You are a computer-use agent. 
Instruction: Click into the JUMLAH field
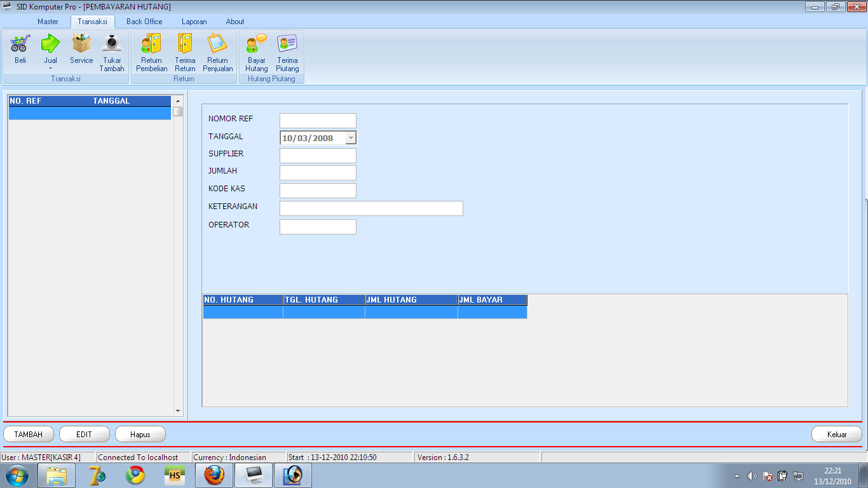(318, 173)
